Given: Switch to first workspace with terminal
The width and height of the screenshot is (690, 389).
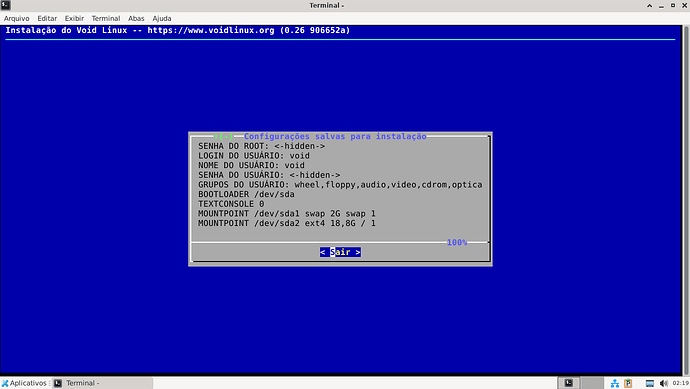Looking at the screenshot, I should click(569, 383).
